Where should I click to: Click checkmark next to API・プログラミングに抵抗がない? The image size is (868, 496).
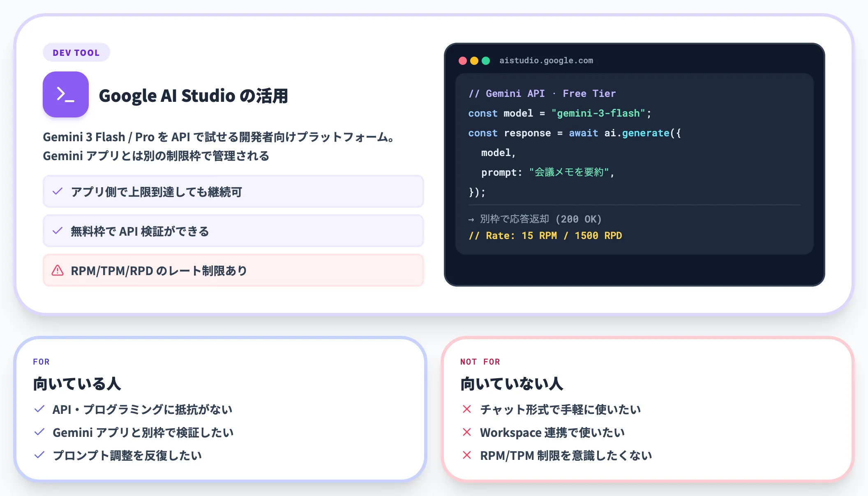click(x=39, y=409)
